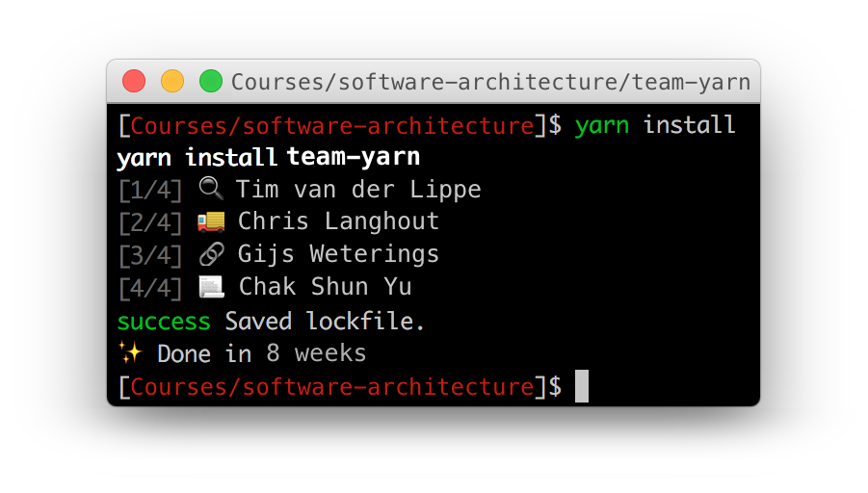Click the window title Courses/software-architecture/team-yarn
Screen dimensions: 868x493
tap(490, 82)
